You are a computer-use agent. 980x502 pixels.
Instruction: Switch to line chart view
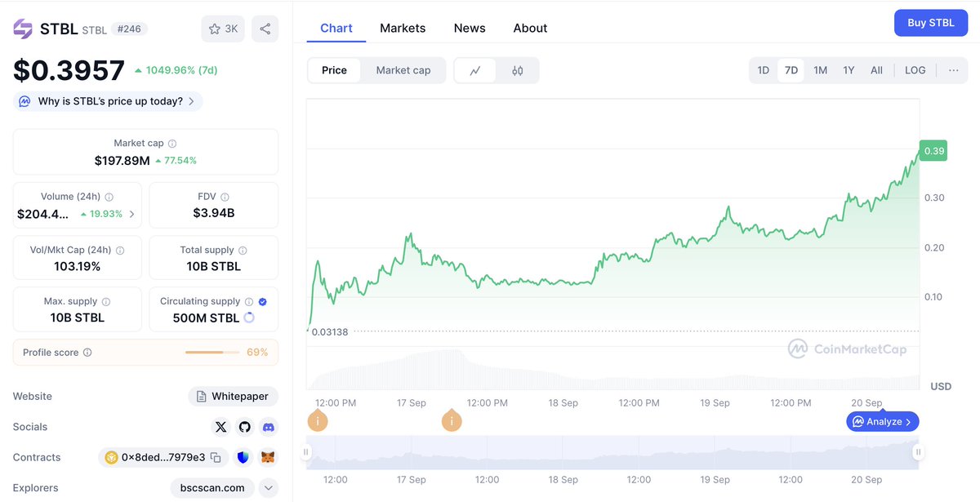coord(475,70)
